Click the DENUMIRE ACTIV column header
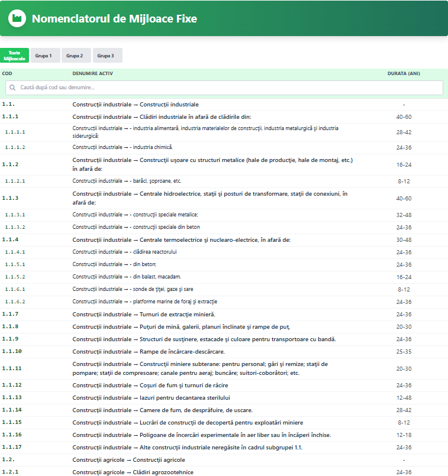 (x=92, y=73)
